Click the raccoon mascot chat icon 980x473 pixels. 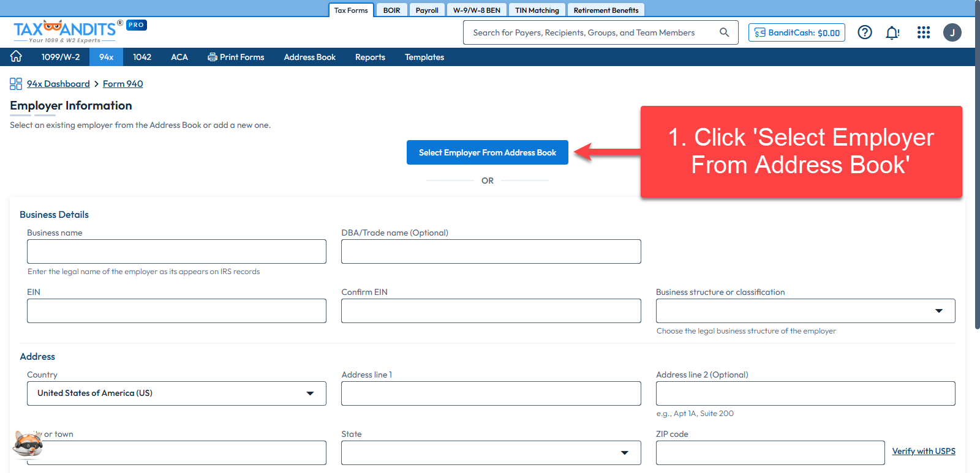pyautogui.click(x=28, y=444)
